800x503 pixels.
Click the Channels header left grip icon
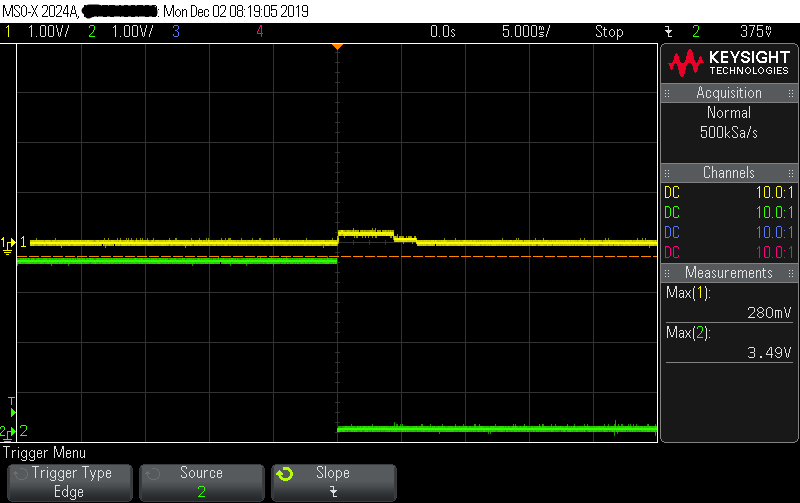pyautogui.click(x=667, y=173)
